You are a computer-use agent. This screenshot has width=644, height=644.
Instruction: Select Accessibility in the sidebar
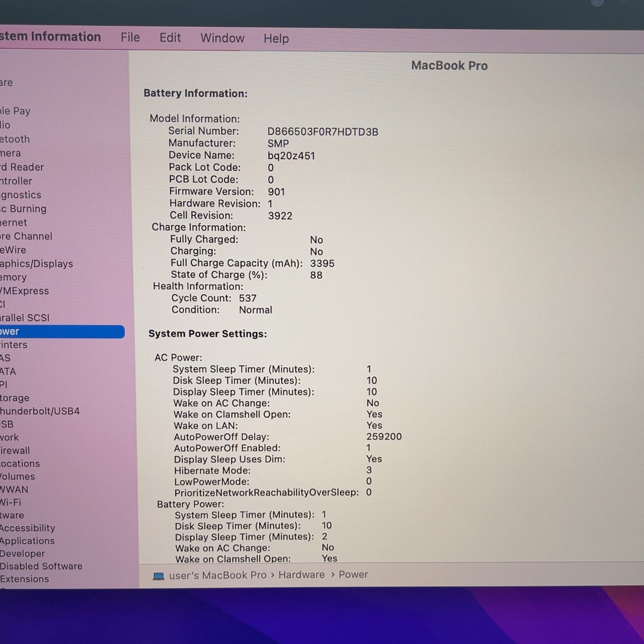27,528
